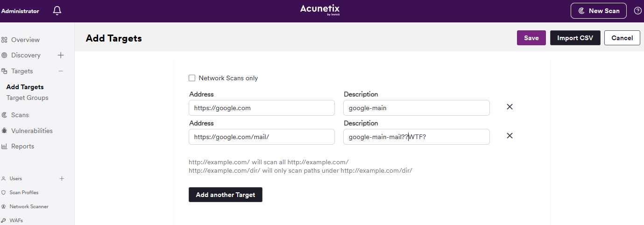
Task: Collapse the Targets section minus sign
Action: [x=61, y=71]
